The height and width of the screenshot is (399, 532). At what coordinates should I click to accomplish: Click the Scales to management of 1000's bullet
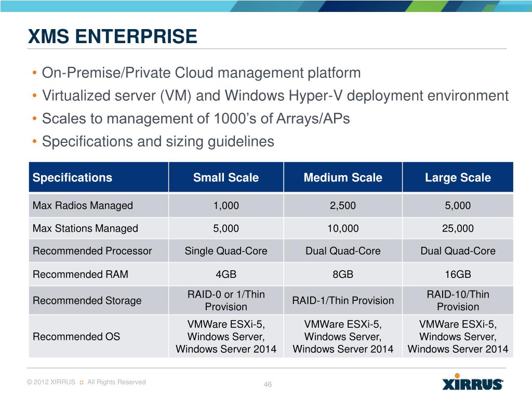pyautogui.click(x=196, y=119)
